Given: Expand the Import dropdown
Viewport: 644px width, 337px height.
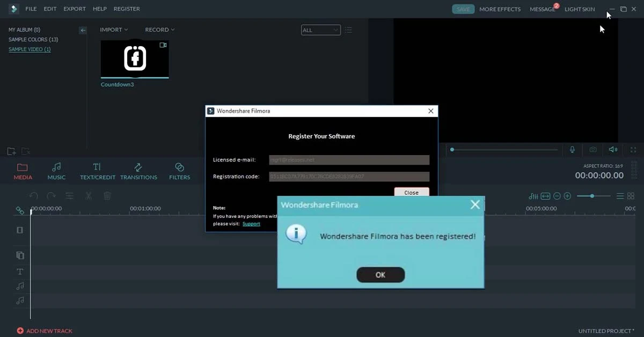Looking at the screenshot, I should [114, 30].
